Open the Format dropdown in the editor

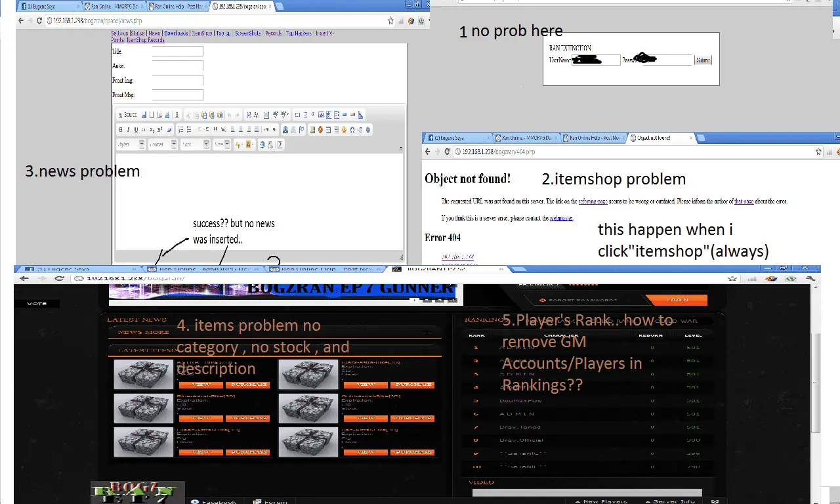(163, 144)
